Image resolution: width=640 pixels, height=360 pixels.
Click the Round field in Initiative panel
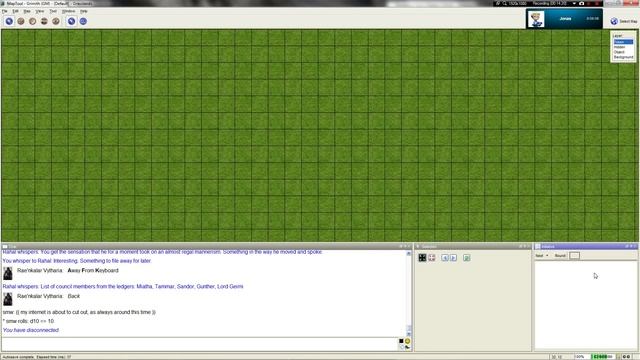click(574, 256)
